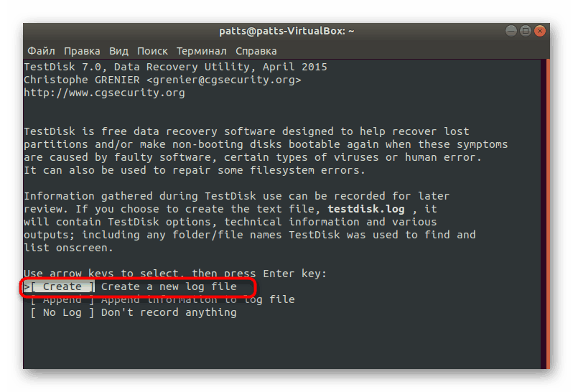
Task: Choose the [ Append ] log option
Action: coord(62,300)
